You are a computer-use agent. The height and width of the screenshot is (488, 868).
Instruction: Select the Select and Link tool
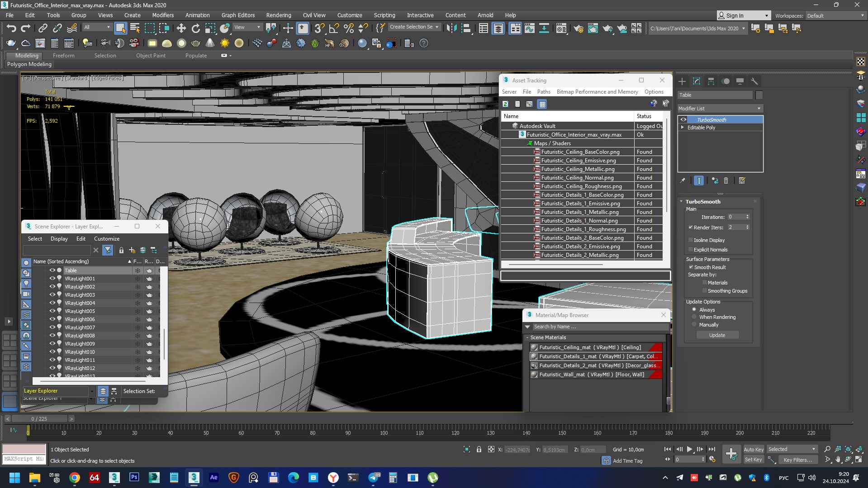pos(43,28)
